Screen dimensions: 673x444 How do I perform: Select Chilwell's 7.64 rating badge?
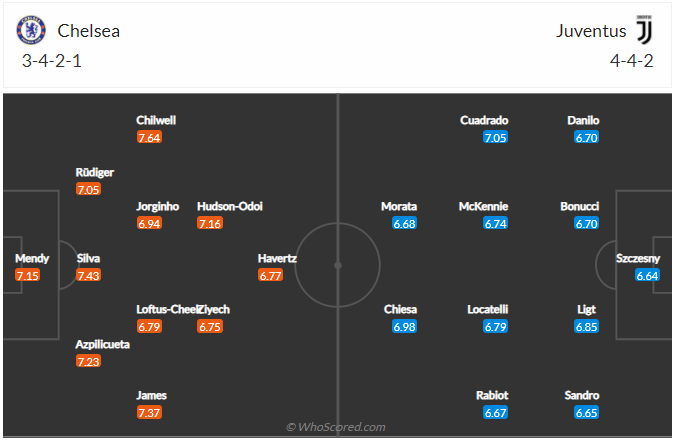coord(149,138)
